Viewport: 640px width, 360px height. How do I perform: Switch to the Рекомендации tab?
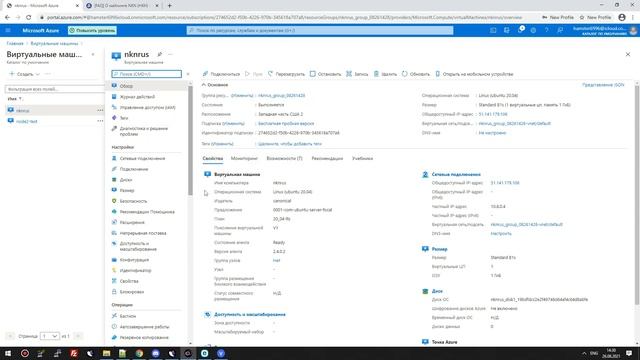click(x=327, y=158)
